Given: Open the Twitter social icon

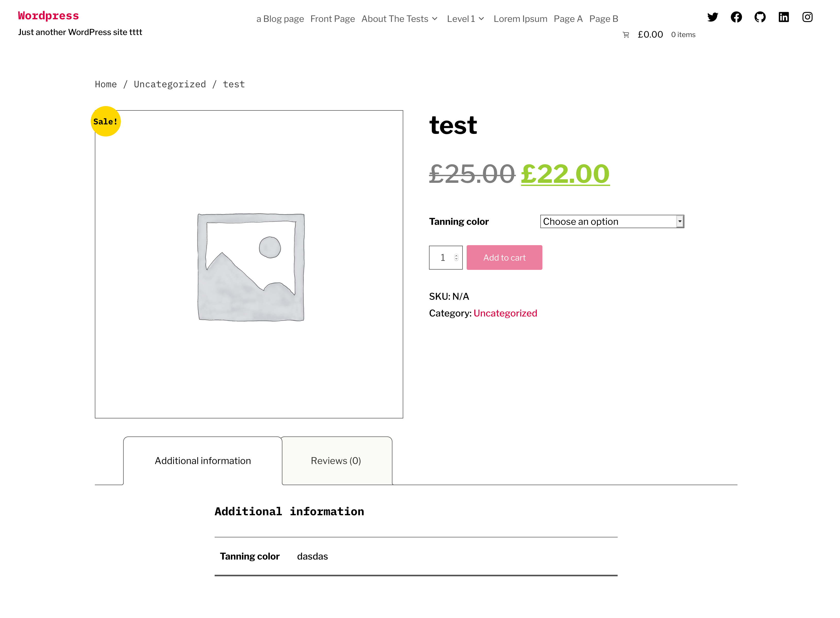Looking at the screenshot, I should (x=713, y=17).
